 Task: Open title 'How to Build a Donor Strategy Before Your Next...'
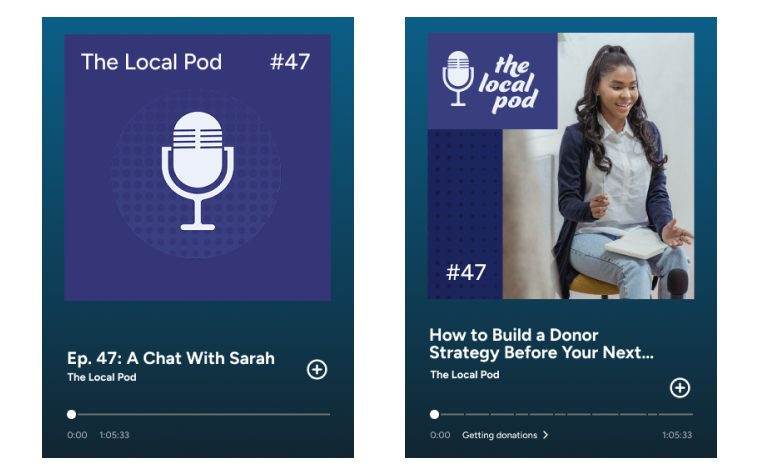(x=541, y=344)
